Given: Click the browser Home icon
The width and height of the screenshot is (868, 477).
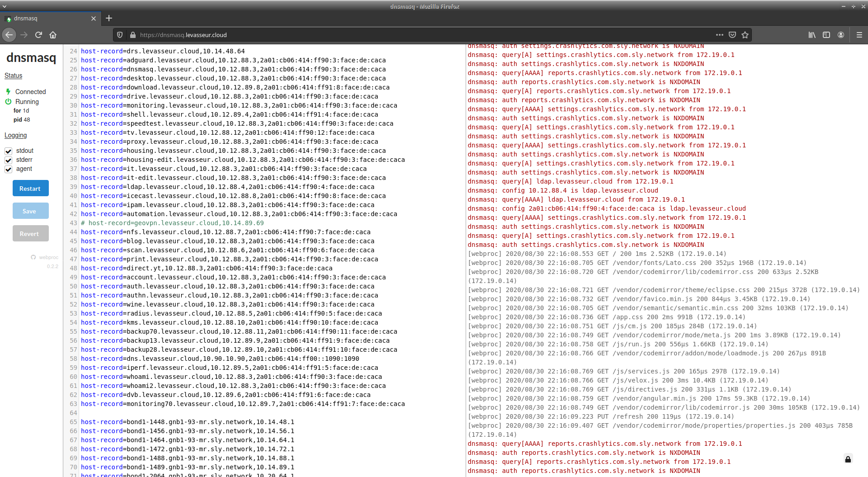Looking at the screenshot, I should (53, 35).
